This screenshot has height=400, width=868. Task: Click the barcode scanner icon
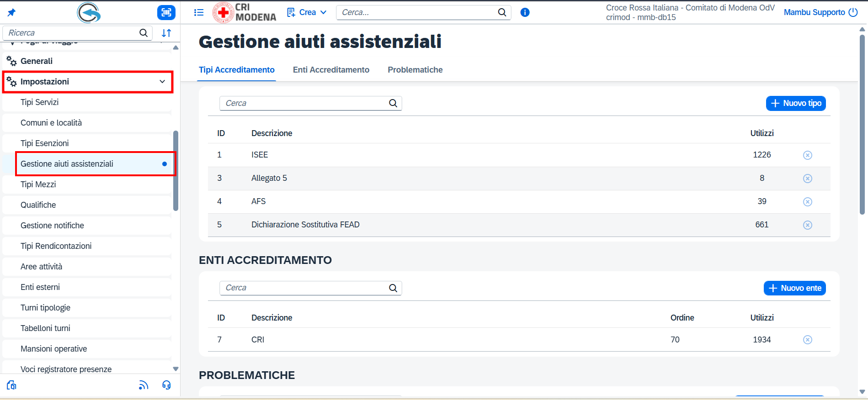click(x=166, y=12)
